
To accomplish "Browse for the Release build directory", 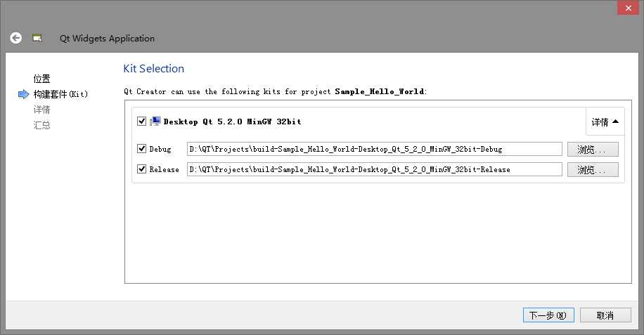I will 593,170.
